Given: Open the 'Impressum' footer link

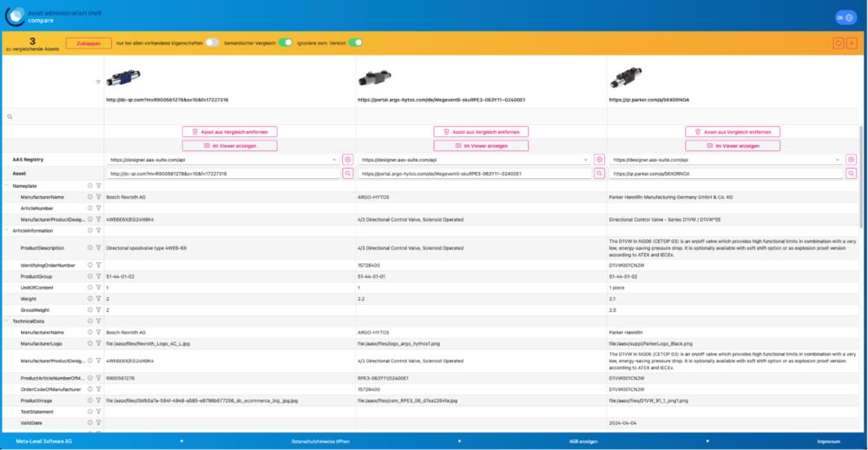Looking at the screenshot, I should [x=829, y=441].
